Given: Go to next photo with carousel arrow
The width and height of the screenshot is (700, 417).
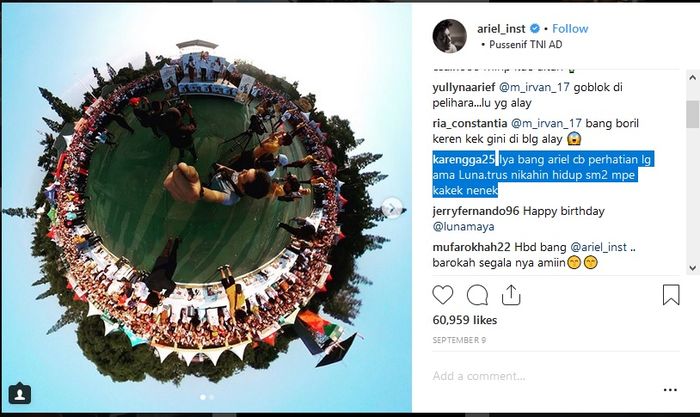Looking at the screenshot, I should pyautogui.click(x=392, y=208).
